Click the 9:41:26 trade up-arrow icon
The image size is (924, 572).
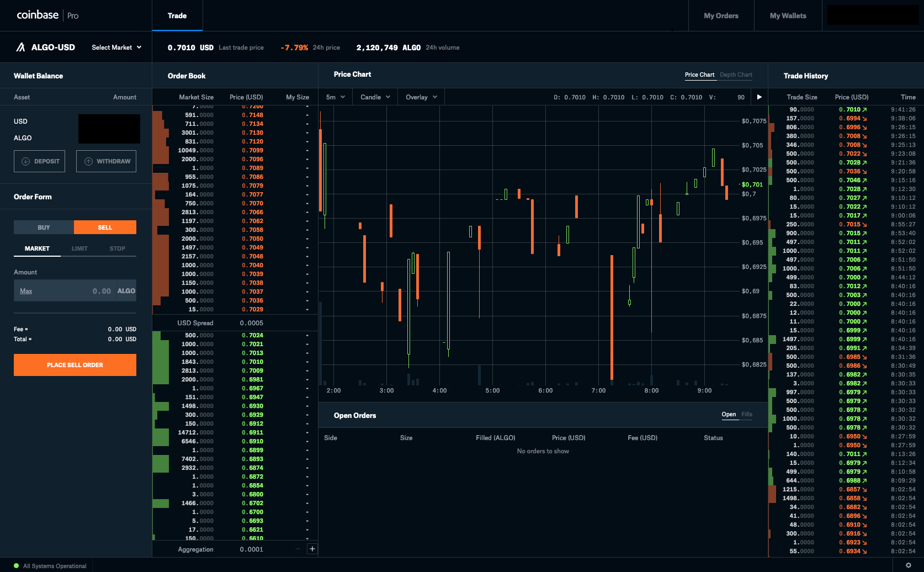pos(864,110)
